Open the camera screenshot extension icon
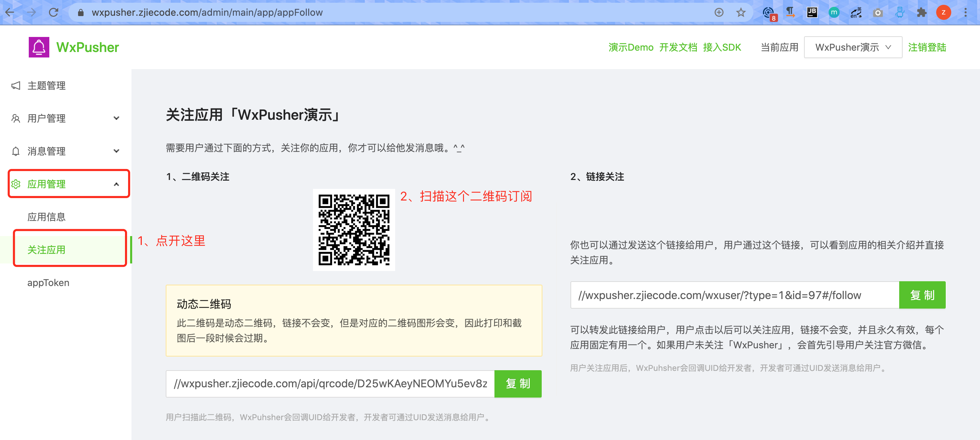Screen dimensions: 980x440 click(878, 12)
